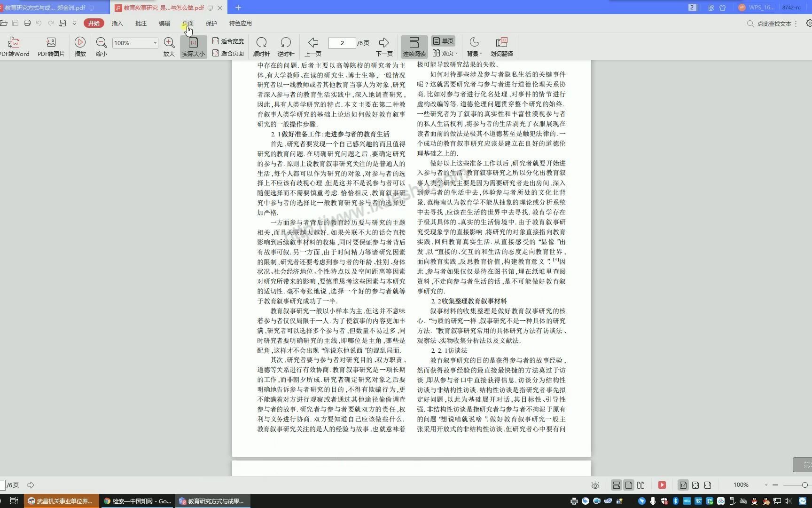The height and width of the screenshot is (508, 812).
Task: Click the microphone tray icon
Action: (653, 501)
